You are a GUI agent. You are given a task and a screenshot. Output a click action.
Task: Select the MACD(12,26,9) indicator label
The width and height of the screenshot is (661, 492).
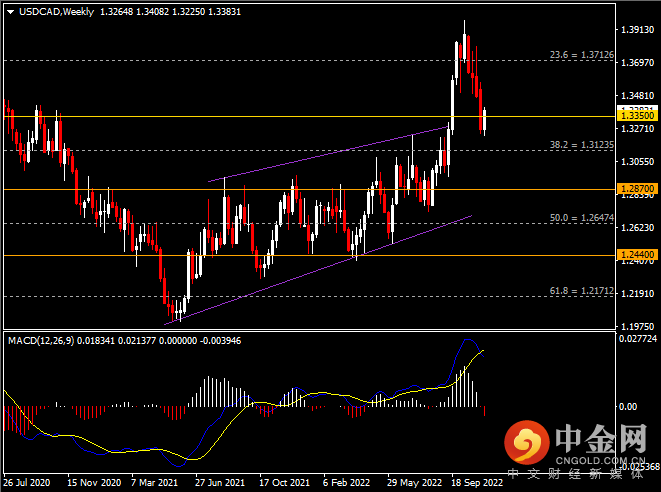click(41, 341)
